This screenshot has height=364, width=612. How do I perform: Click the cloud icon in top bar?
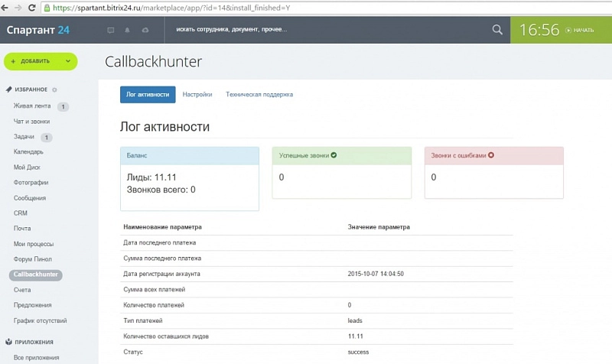coord(145,31)
